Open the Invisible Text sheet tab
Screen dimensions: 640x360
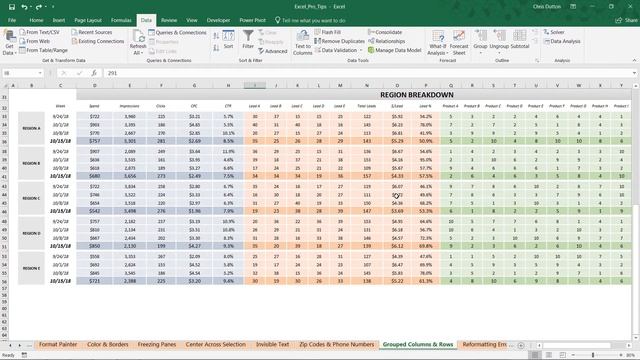click(272, 344)
